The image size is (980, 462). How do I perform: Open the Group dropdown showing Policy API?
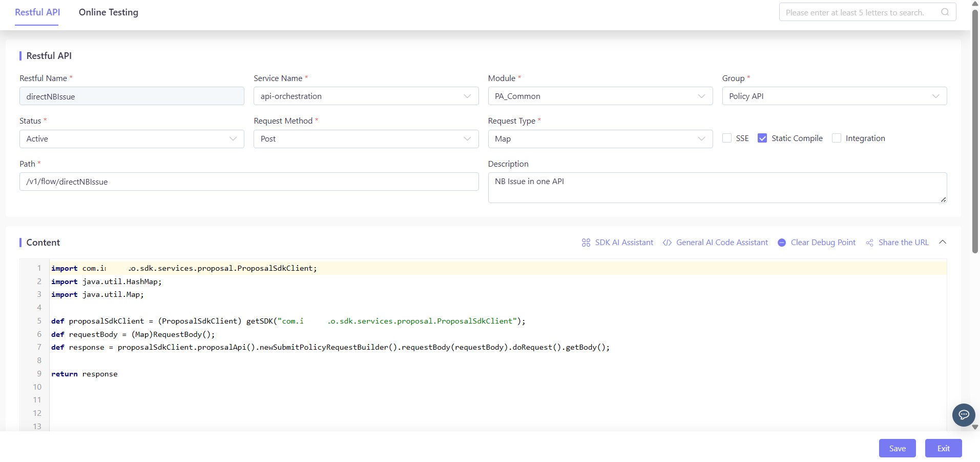[x=835, y=96]
